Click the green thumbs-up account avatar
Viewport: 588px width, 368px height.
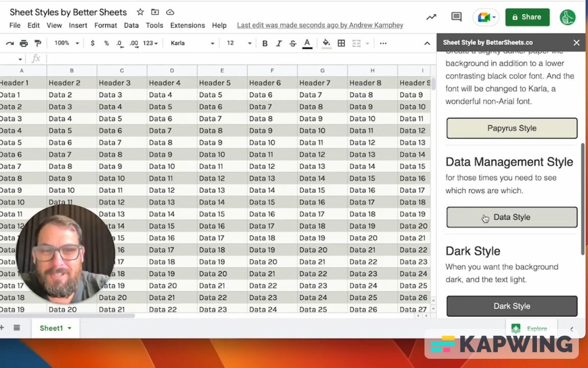[x=568, y=17]
